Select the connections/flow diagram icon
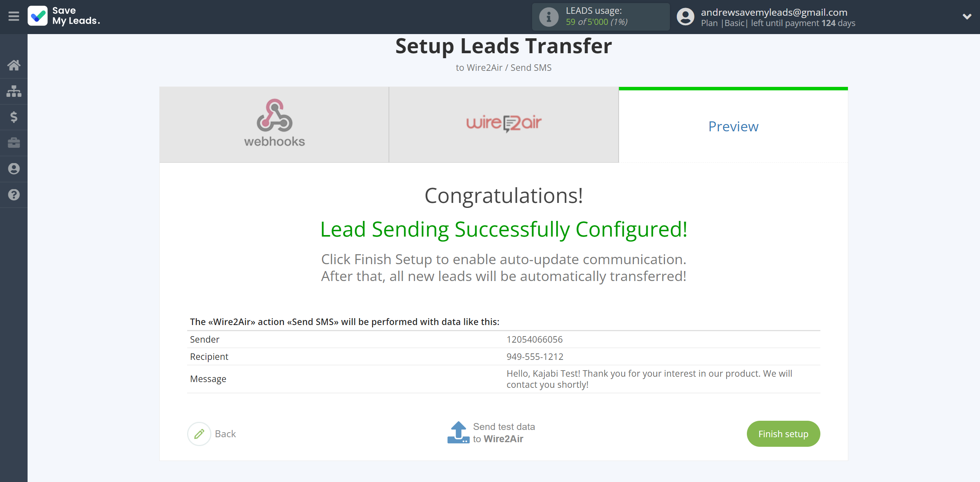 pos(14,90)
